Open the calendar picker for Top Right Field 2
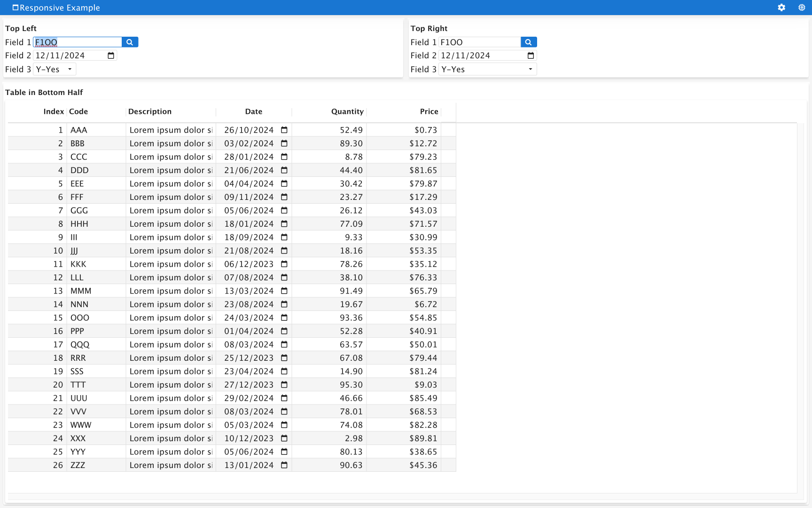The image size is (812, 508). point(531,56)
